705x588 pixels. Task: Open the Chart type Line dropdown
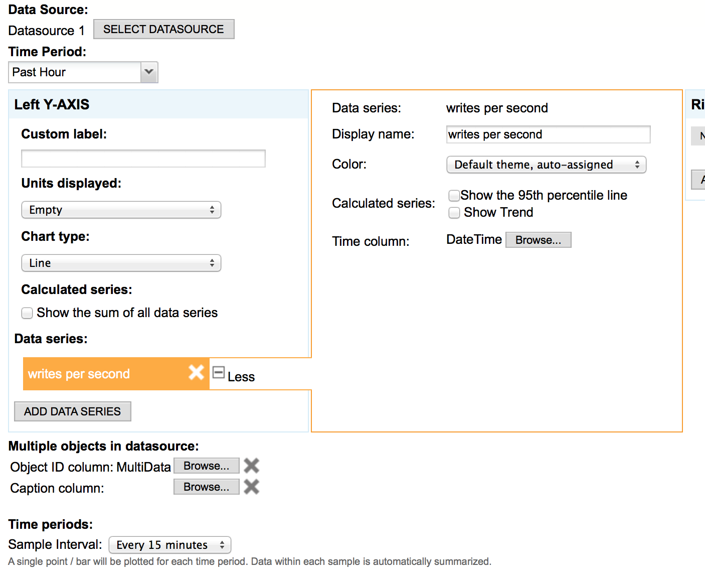121,263
